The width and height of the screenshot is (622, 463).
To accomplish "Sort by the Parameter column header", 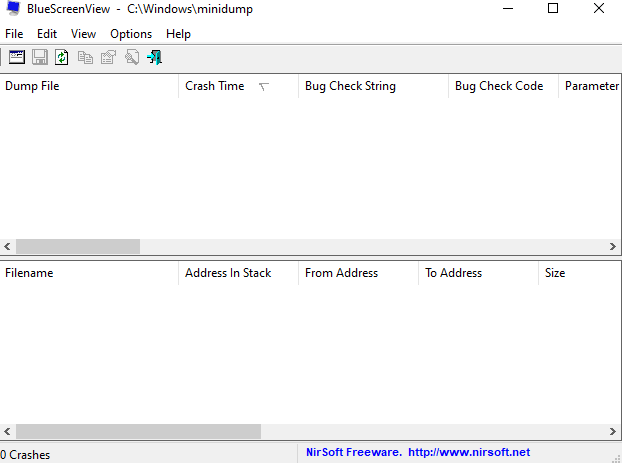I will (x=590, y=86).
